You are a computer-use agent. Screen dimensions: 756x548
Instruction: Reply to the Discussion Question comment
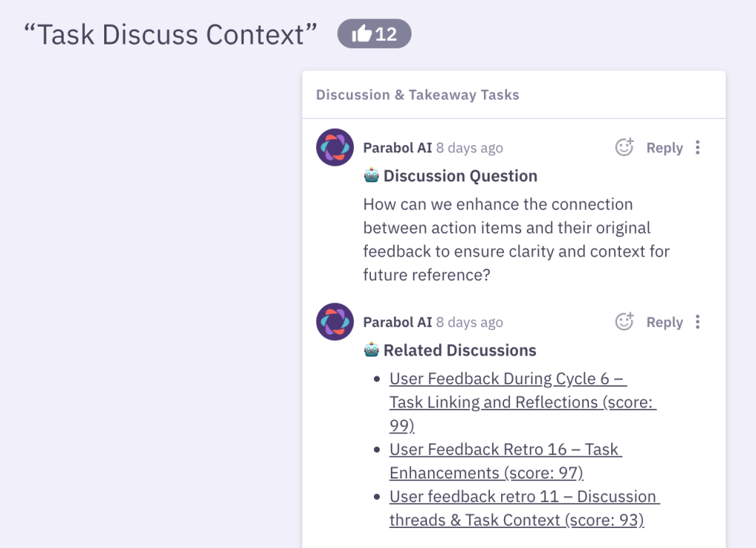664,148
